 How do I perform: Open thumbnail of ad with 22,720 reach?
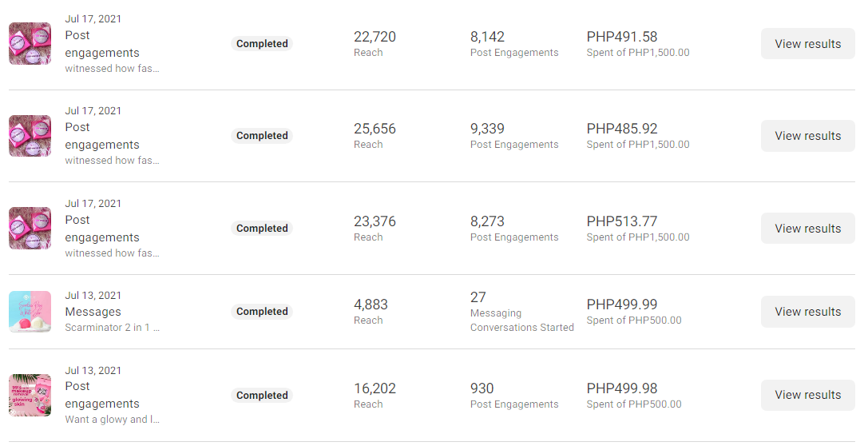(x=30, y=44)
